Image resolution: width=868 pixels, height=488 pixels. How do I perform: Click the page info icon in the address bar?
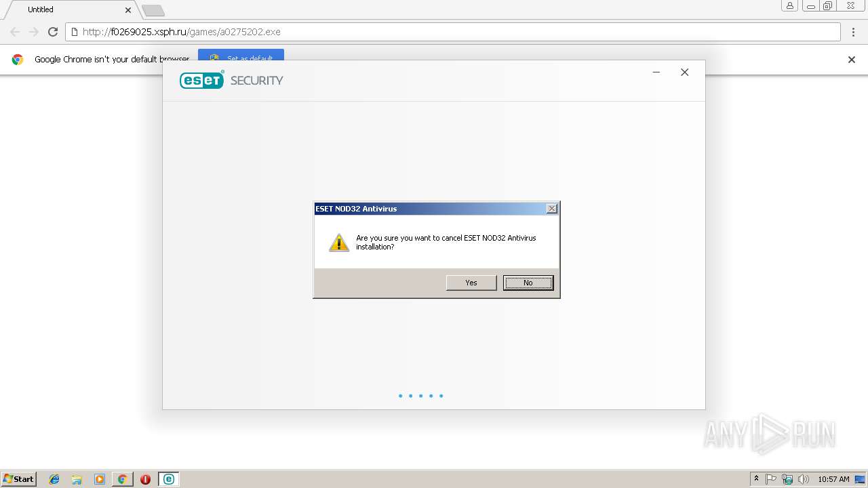click(x=74, y=32)
